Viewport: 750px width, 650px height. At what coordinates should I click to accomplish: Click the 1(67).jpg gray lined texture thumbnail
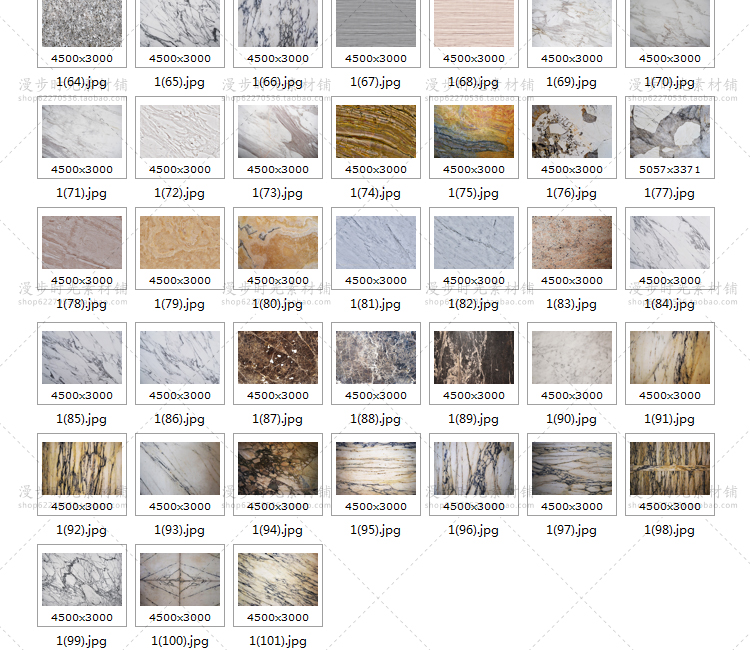(x=376, y=24)
